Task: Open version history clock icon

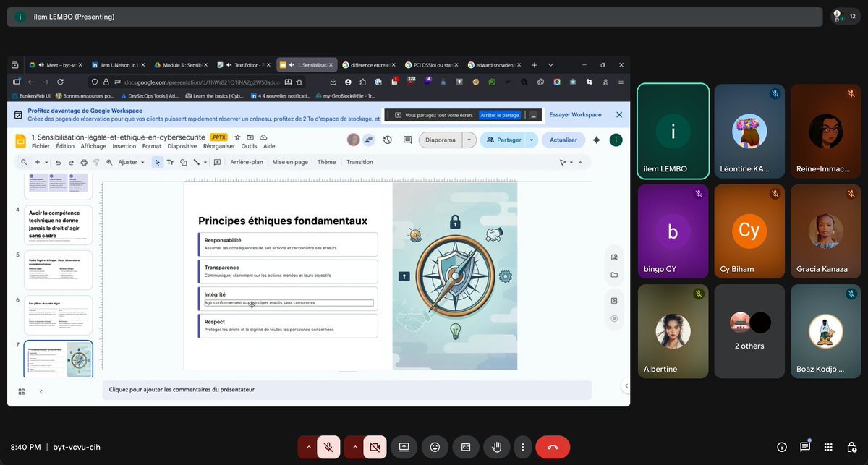Action: 388,140
